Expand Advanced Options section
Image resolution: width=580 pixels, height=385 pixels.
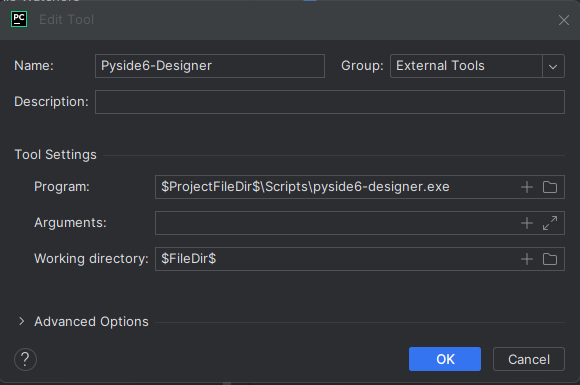click(x=21, y=321)
